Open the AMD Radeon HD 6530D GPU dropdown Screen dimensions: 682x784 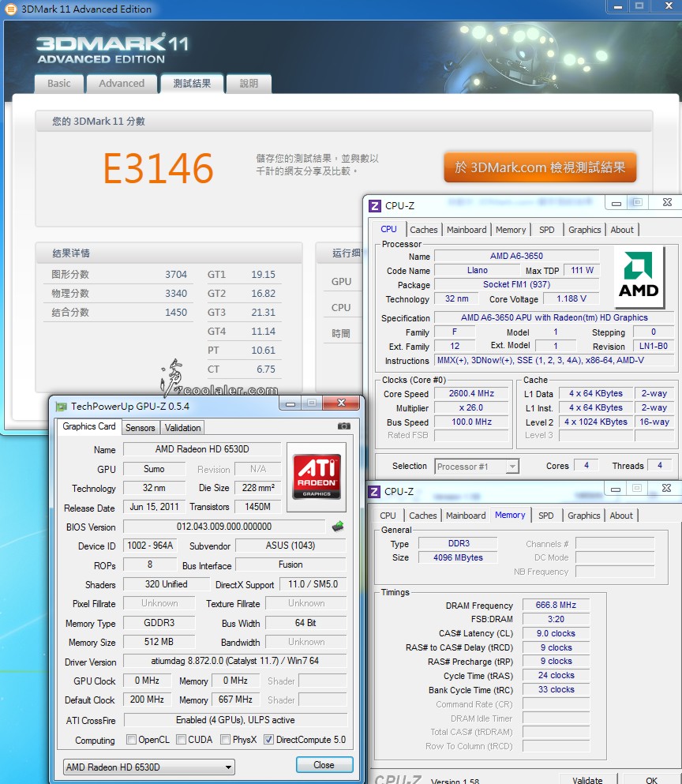tap(149, 767)
